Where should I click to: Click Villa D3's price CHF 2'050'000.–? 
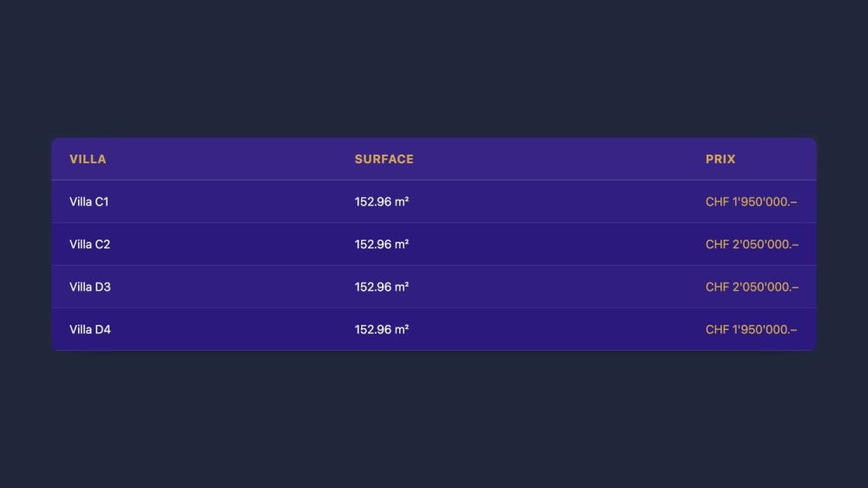(x=752, y=287)
